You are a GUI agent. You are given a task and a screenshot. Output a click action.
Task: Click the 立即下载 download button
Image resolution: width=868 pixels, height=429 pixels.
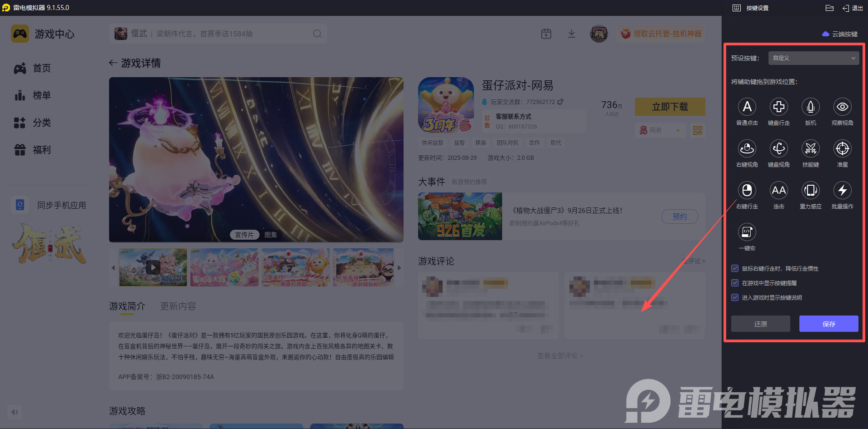669,107
